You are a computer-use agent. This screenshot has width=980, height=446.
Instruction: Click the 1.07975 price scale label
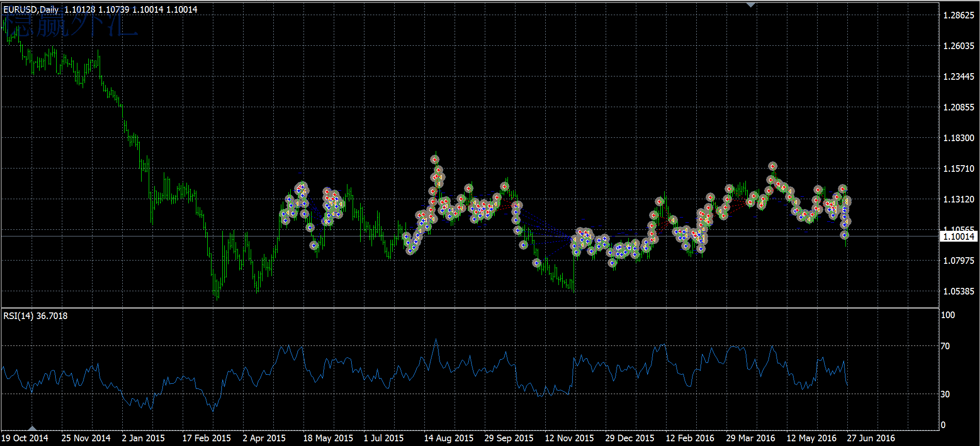tap(958, 261)
